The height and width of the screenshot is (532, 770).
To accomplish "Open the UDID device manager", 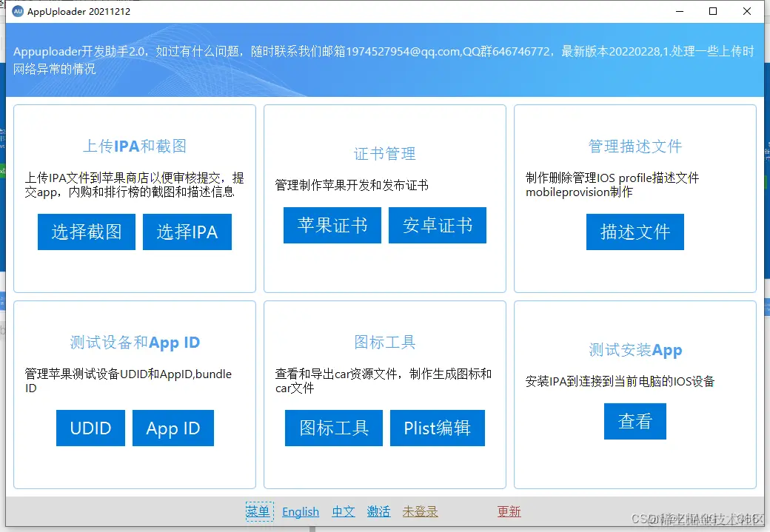I will coord(91,428).
